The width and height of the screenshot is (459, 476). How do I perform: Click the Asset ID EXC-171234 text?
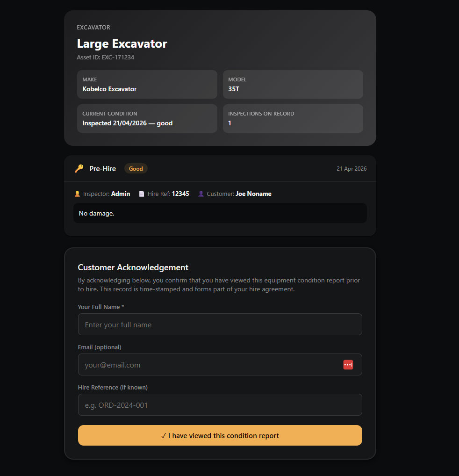click(106, 58)
